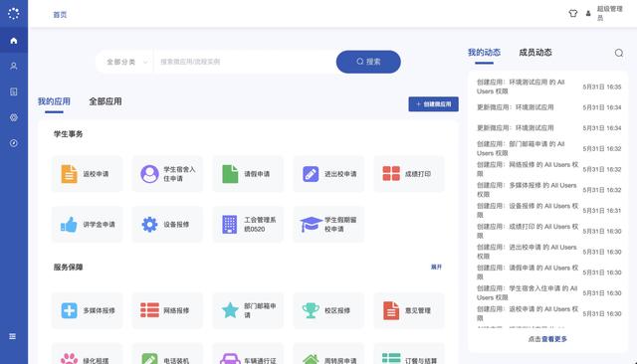
Task: Expand the 服务保障 section with 展开
Action: coord(436,267)
